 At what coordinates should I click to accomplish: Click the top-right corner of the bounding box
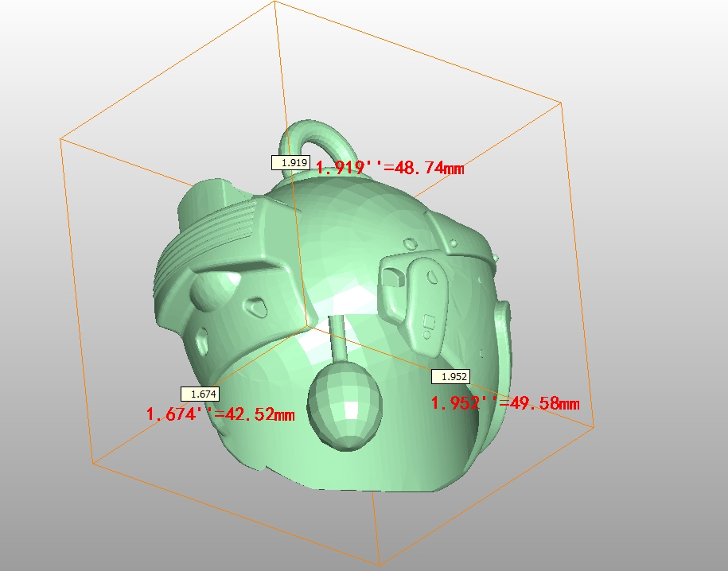click(563, 102)
